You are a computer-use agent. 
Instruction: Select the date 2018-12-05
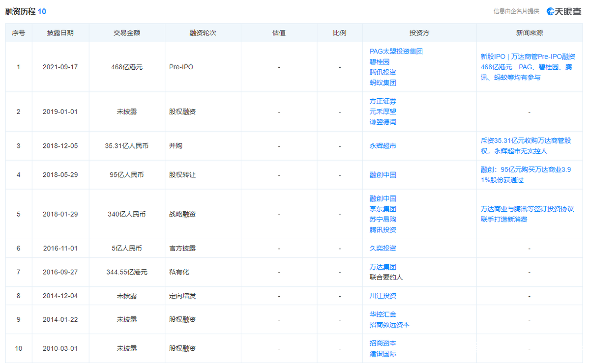60,146
